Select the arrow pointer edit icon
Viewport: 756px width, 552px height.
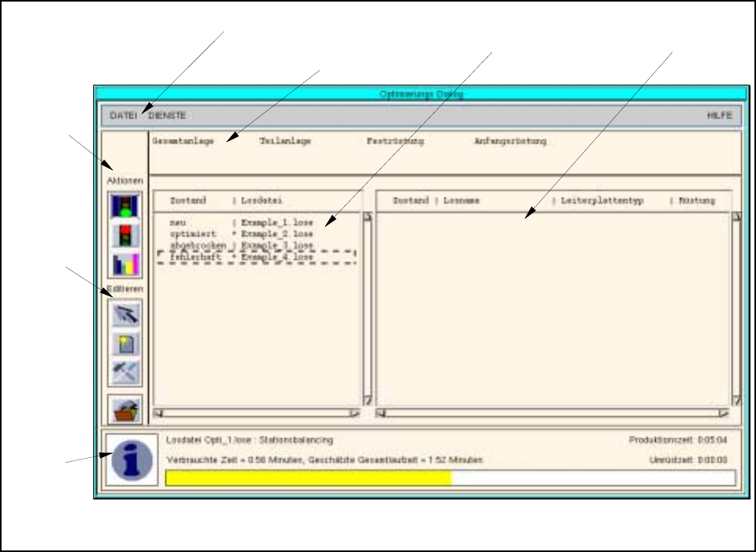pos(125,314)
